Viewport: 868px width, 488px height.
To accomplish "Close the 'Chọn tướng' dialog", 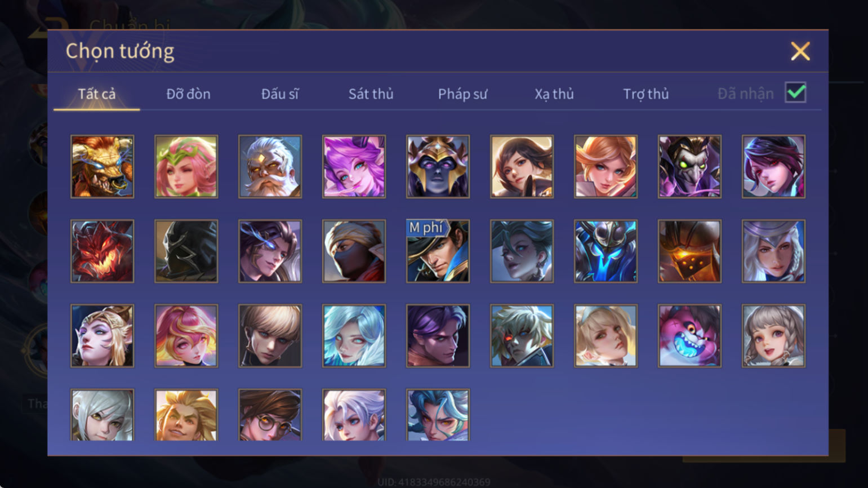I will (800, 51).
